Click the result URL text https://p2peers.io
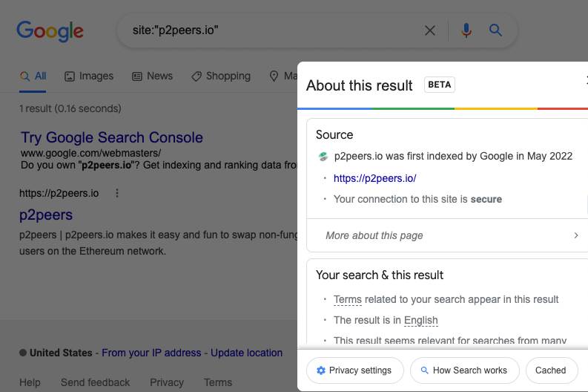 point(59,193)
